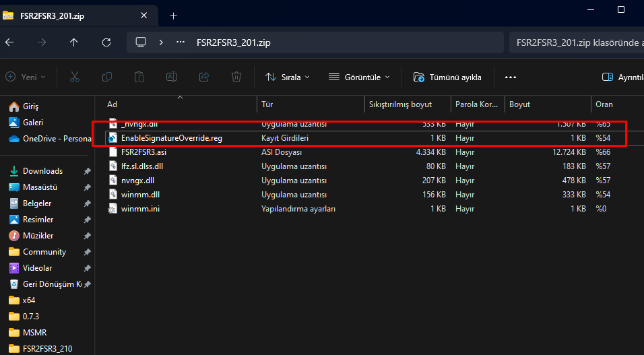This screenshot has height=355, width=644.
Task: Click the Share icon in toolbar
Action: (204, 77)
